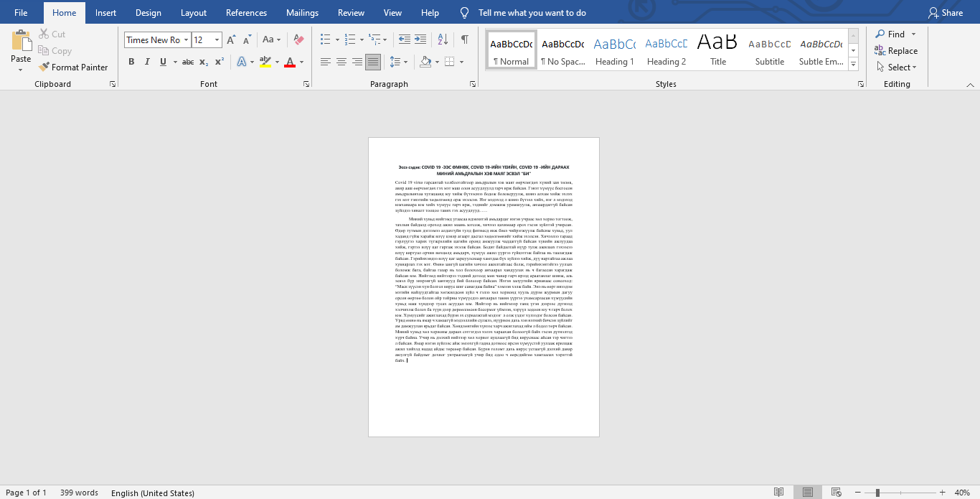Click the Show/Hide paragraph marks icon
The image size is (980, 499).
click(465, 40)
